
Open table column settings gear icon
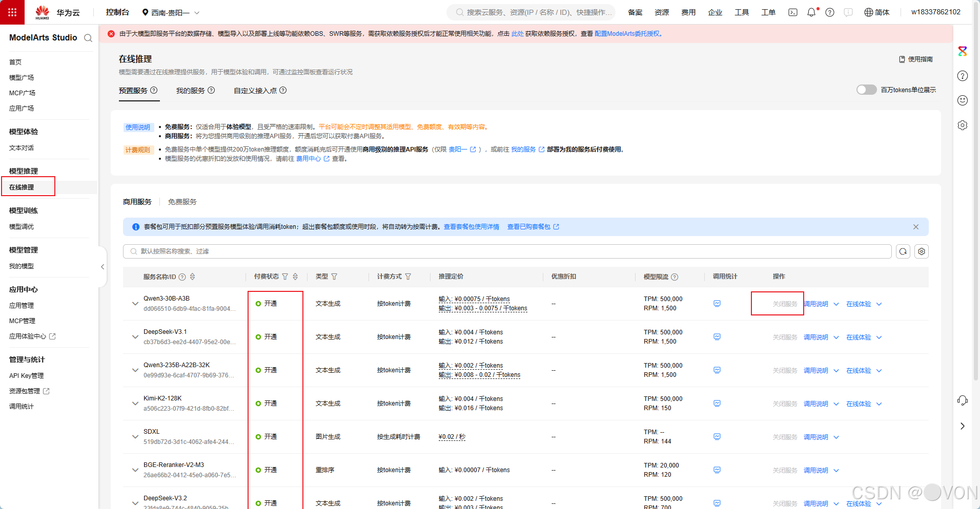922,251
